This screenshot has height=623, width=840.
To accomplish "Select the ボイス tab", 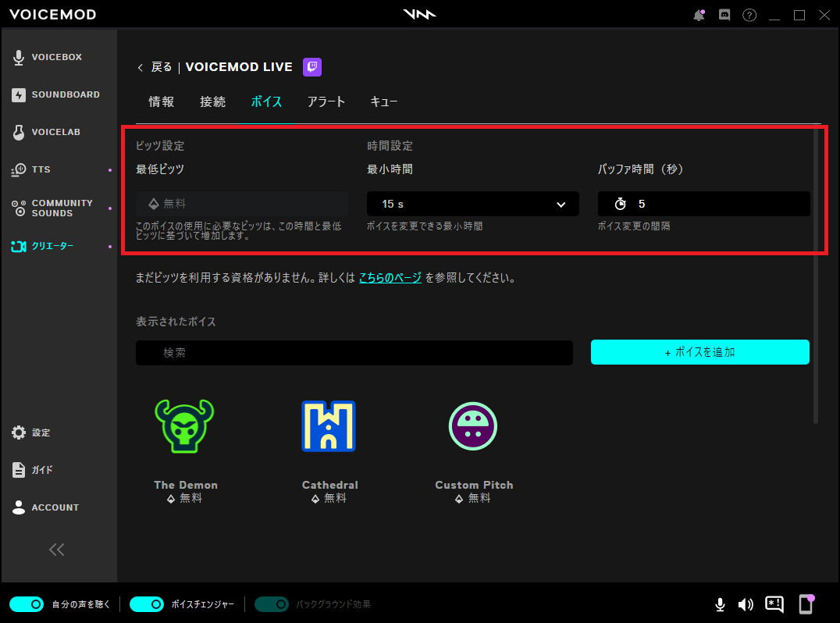I will point(266,101).
